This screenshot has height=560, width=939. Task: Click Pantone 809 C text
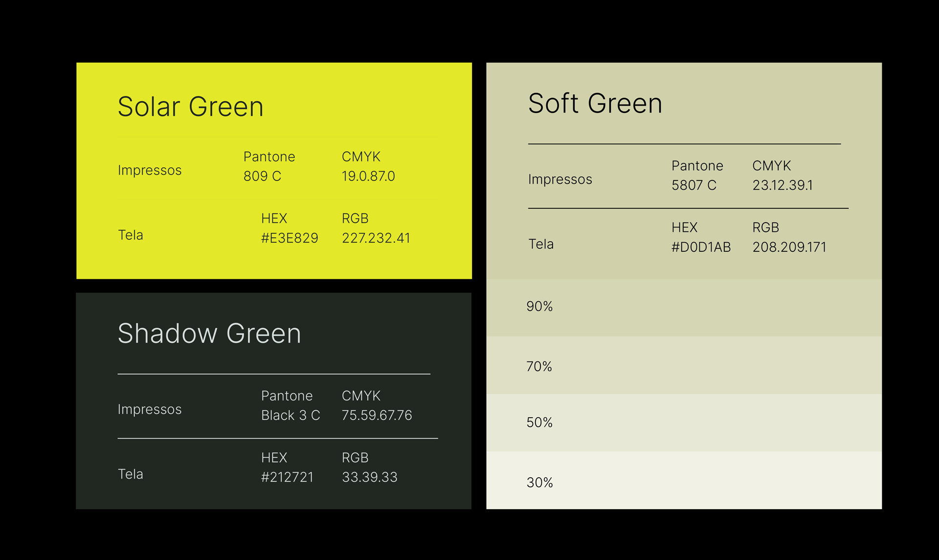pos(263,176)
